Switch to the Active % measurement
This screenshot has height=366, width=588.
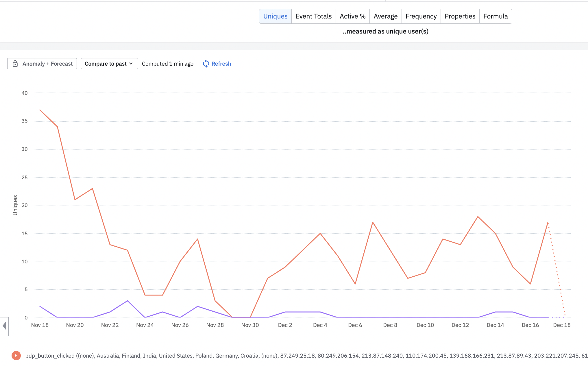[x=352, y=16]
